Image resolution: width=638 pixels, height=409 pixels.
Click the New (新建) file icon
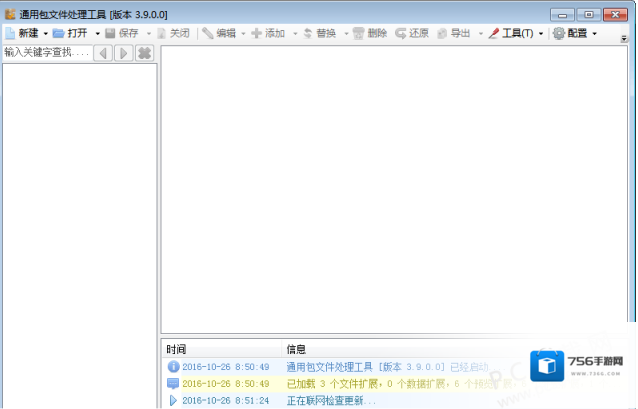click(x=10, y=33)
